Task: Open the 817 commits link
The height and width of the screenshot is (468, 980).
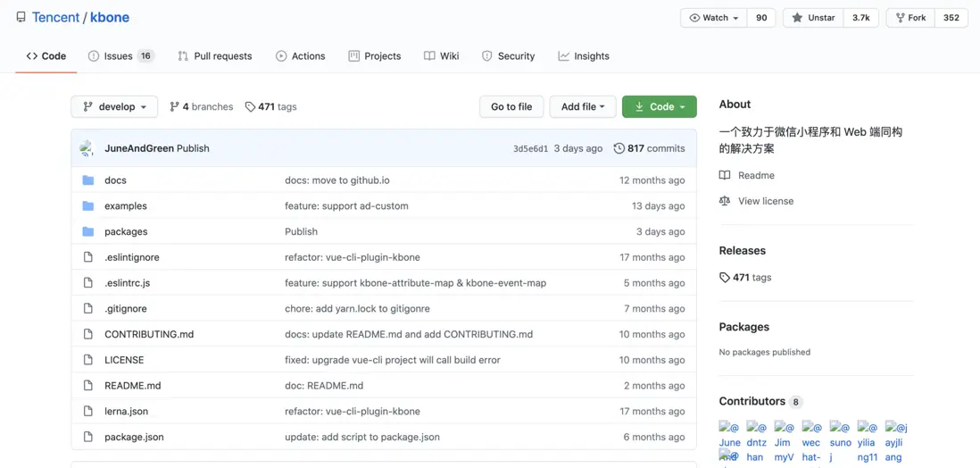Action: pos(655,148)
